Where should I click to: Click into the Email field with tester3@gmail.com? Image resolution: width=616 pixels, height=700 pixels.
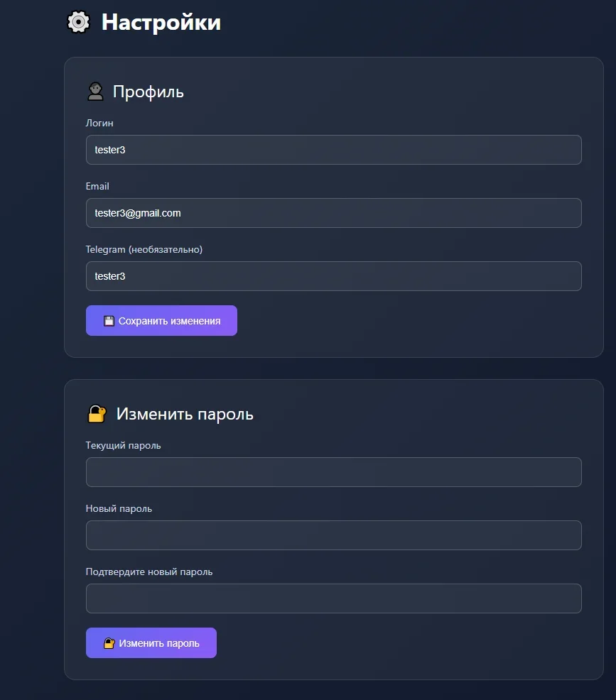[x=333, y=213]
